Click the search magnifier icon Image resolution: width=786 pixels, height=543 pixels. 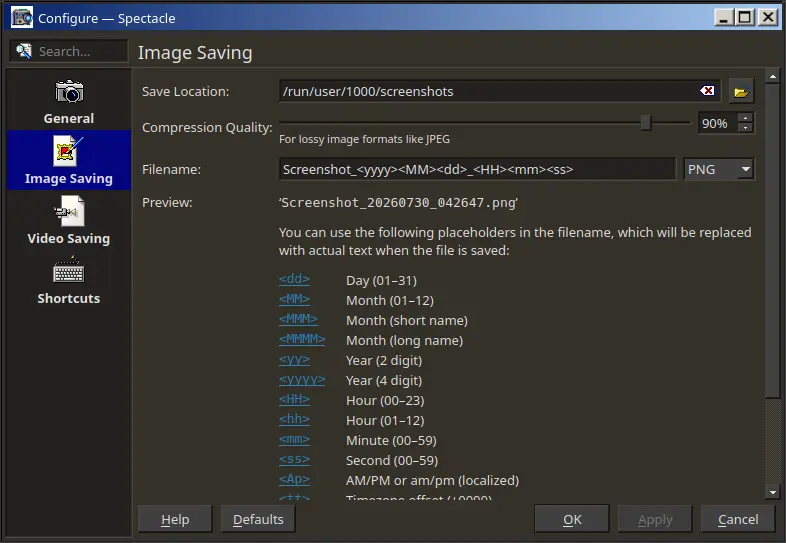pos(24,51)
